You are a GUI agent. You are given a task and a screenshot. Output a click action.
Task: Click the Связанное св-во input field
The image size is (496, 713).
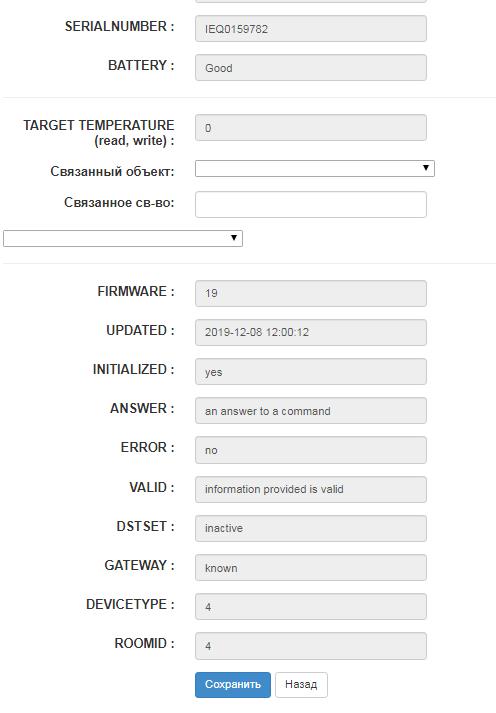click(x=311, y=204)
